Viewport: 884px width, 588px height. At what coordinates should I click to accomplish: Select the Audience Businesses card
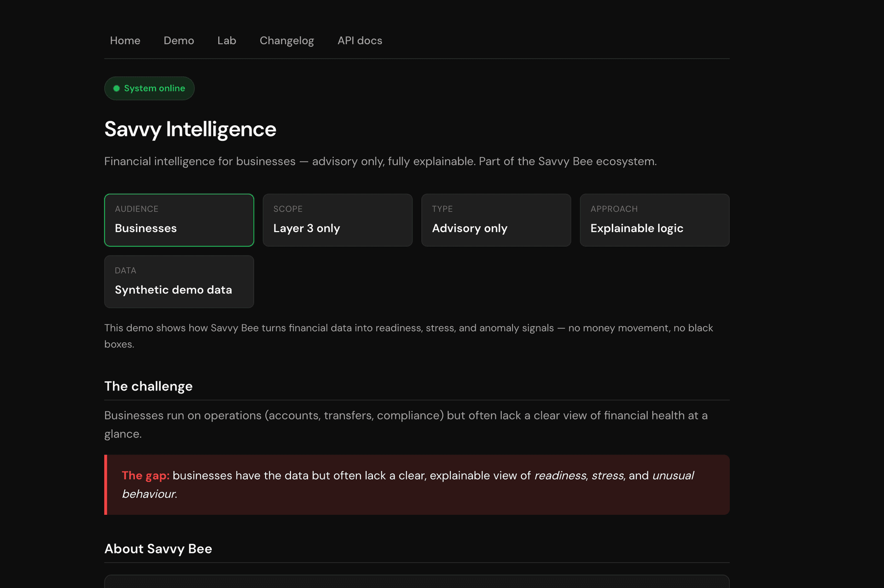coord(179,220)
